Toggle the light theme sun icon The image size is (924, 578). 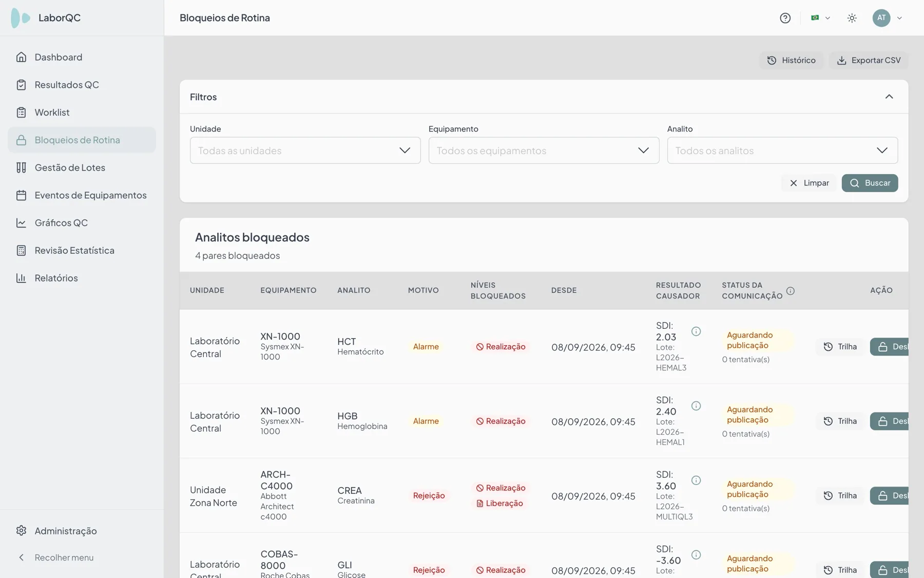(x=852, y=18)
